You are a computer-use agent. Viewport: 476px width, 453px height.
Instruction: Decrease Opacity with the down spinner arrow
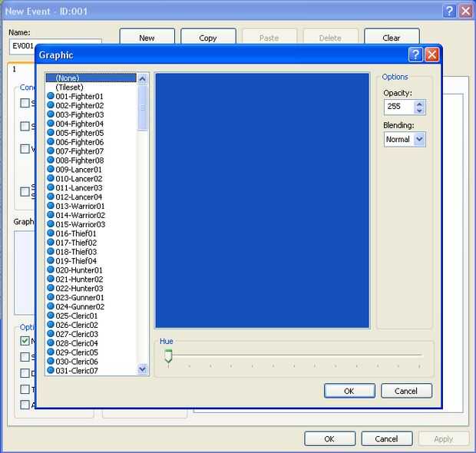tap(419, 111)
